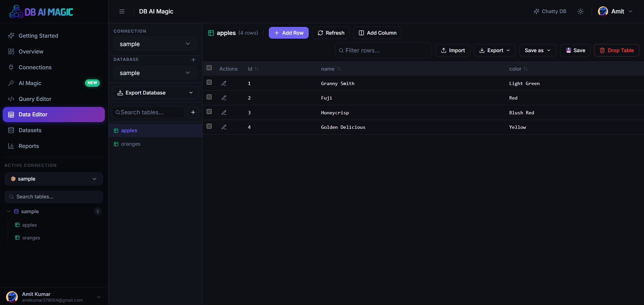Focus the Filter rows input
Viewport: 644px width, 305px height.
pos(383,50)
